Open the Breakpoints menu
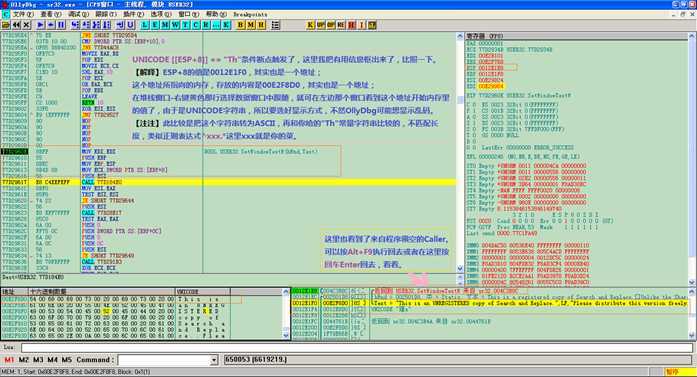The width and height of the screenshot is (697, 377). point(250,14)
